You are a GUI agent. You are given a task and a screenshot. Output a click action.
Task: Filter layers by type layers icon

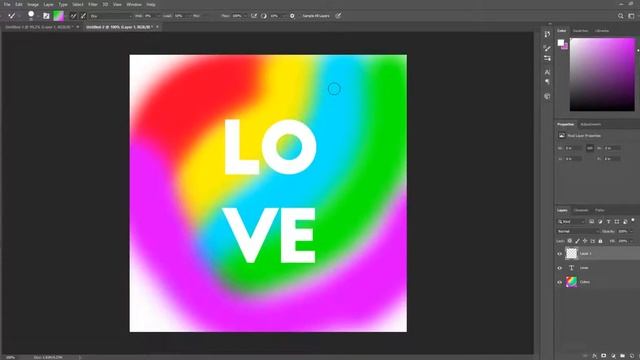pyautogui.click(x=609, y=222)
